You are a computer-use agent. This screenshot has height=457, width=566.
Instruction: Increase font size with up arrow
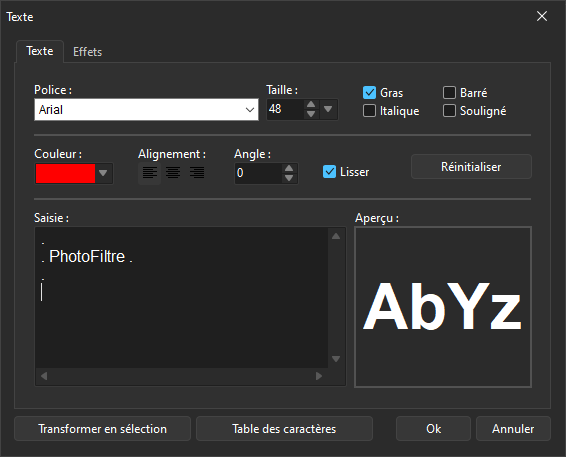coord(311,105)
